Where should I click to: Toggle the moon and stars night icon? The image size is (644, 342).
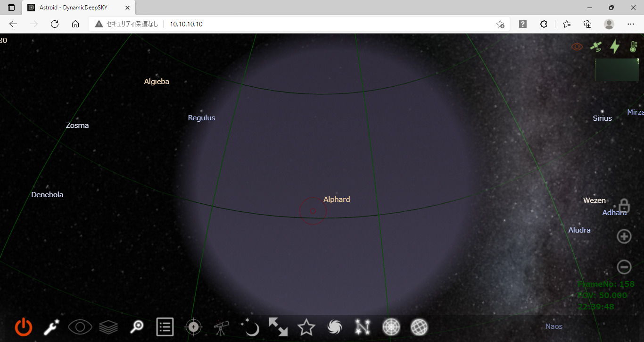pyautogui.click(x=250, y=326)
